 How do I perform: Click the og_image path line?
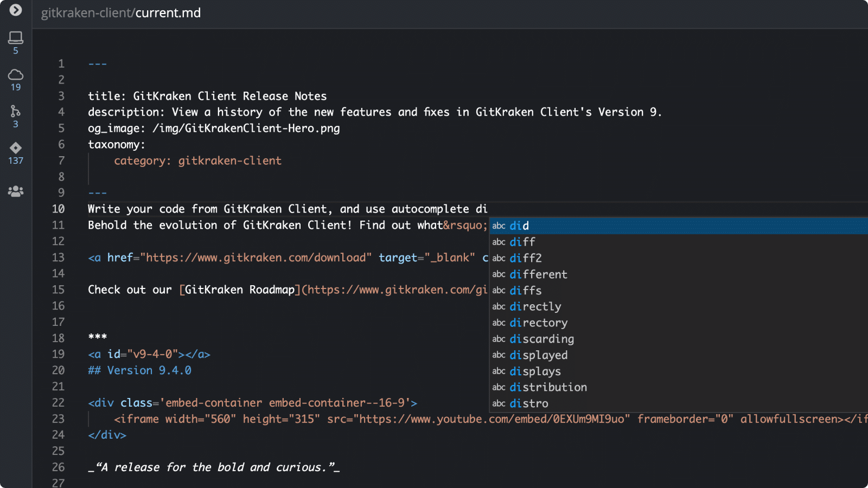click(214, 129)
